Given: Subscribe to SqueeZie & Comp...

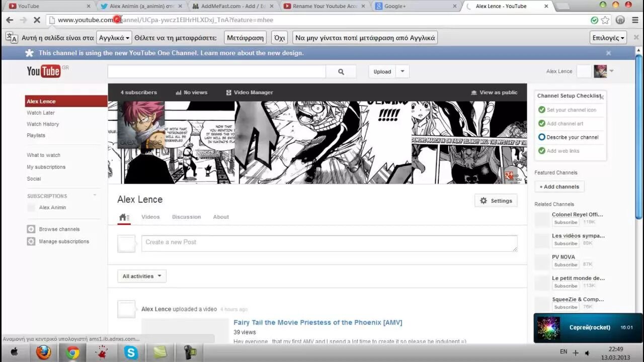Looking at the screenshot, I should (x=566, y=307).
